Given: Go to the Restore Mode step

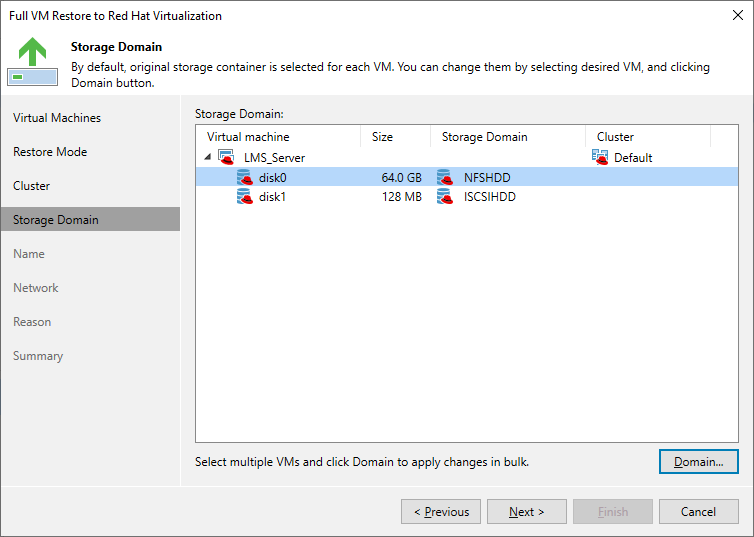Looking at the screenshot, I should pyautogui.click(x=50, y=152).
